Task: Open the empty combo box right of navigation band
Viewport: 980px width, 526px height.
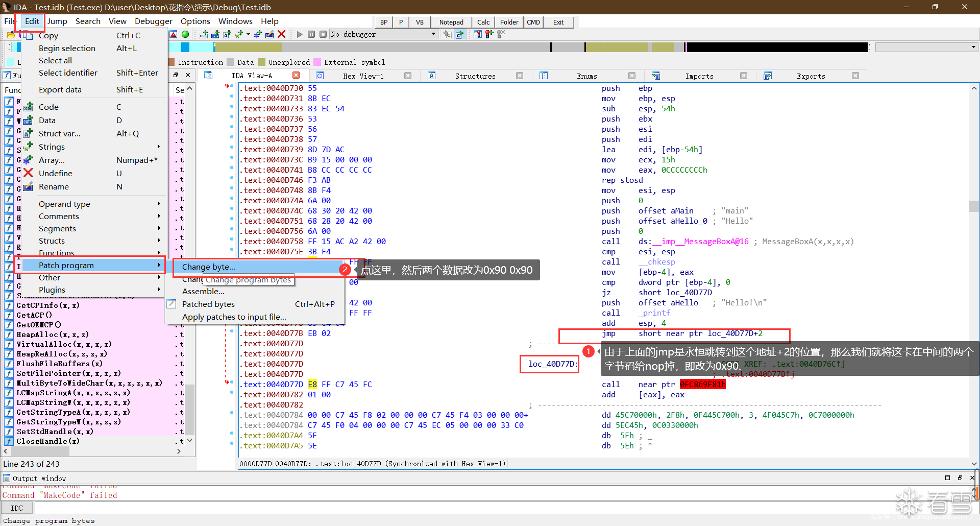Action: (926, 47)
